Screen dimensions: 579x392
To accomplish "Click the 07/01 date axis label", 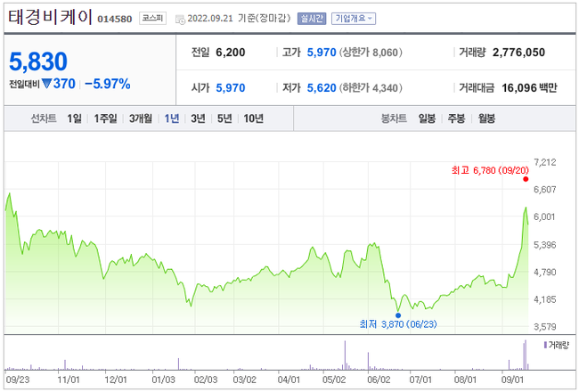I will 420,380.
